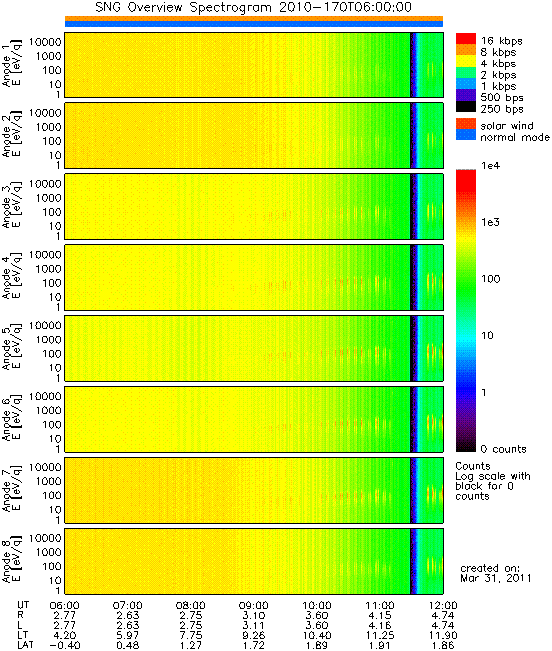Click the 4 kbps yellow legend swatch
Screen dimensions: 552x651
coord(466,62)
